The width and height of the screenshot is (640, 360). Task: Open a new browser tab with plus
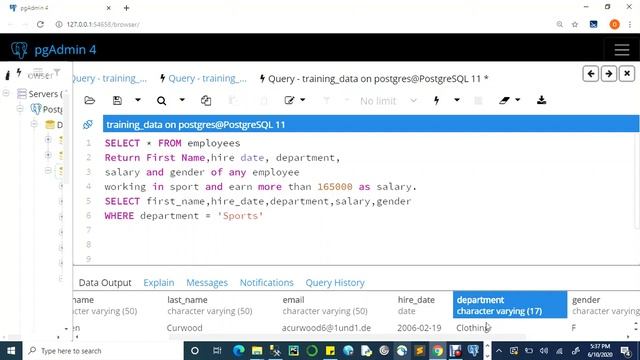[x=127, y=8]
